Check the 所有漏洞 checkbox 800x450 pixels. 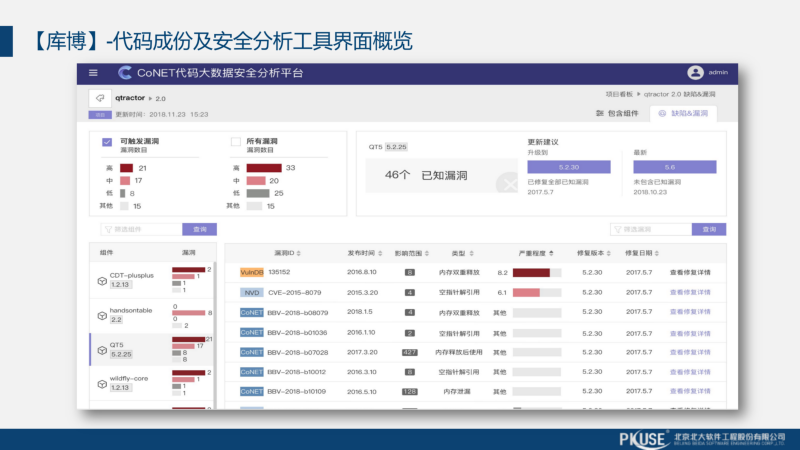click(235, 141)
